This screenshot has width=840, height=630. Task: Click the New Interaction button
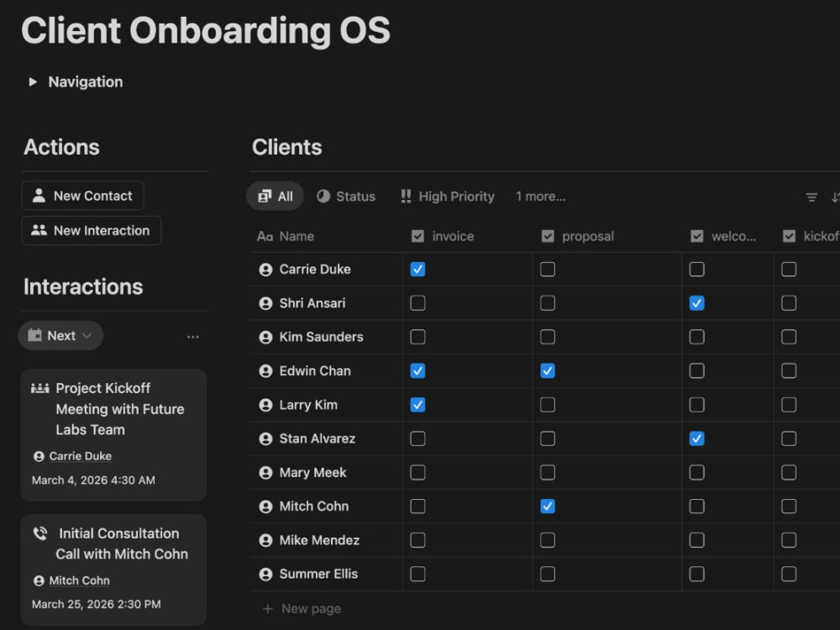pyautogui.click(x=92, y=230)
